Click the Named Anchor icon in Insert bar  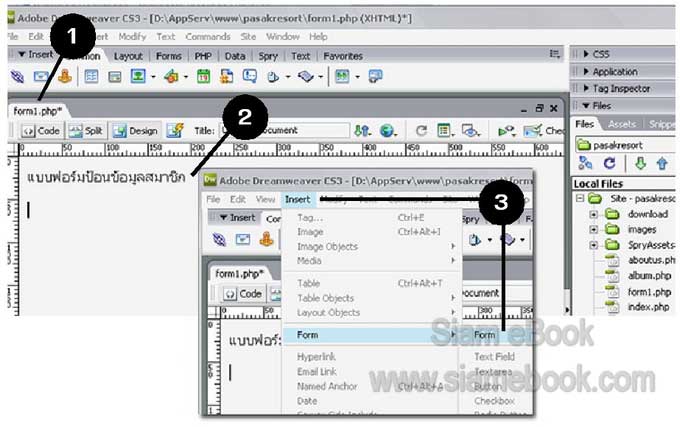[x=65, y=77]
